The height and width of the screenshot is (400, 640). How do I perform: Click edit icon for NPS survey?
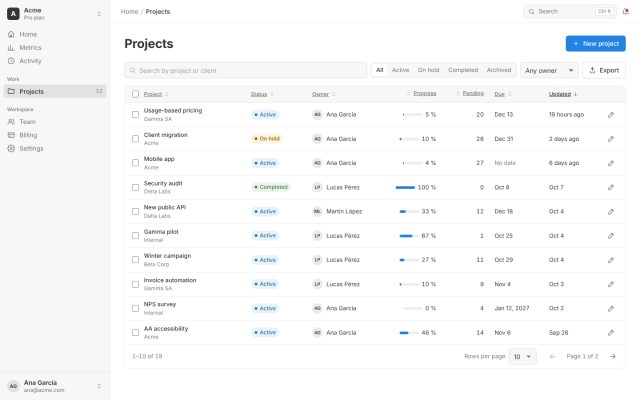click(611, 308)
